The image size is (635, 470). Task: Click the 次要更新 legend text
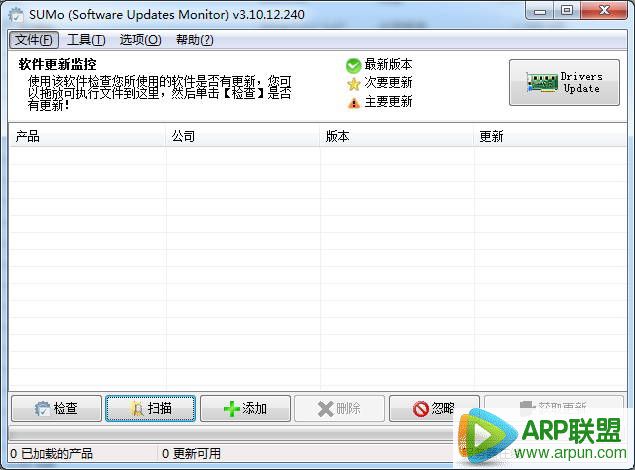click(388, 83)
